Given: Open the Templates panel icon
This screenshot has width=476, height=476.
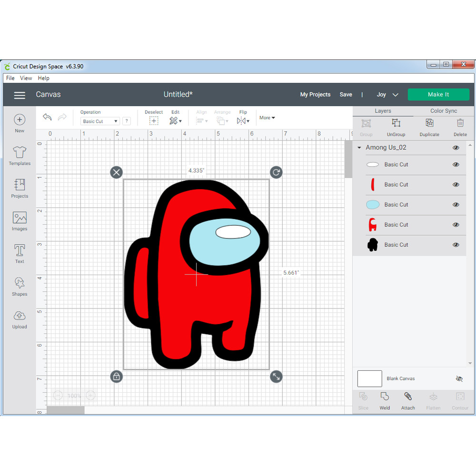Looking at the screenshot, I should pos(20,152).
